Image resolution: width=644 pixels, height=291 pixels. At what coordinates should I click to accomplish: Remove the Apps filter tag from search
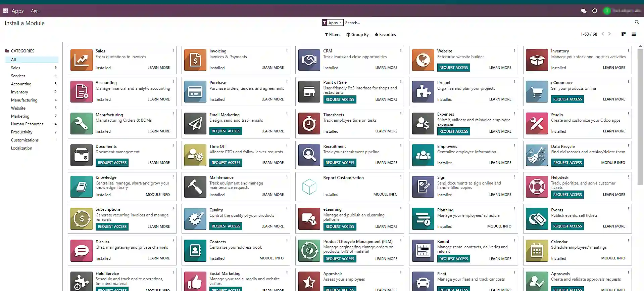pyautogui.click(x=340, y=23)
